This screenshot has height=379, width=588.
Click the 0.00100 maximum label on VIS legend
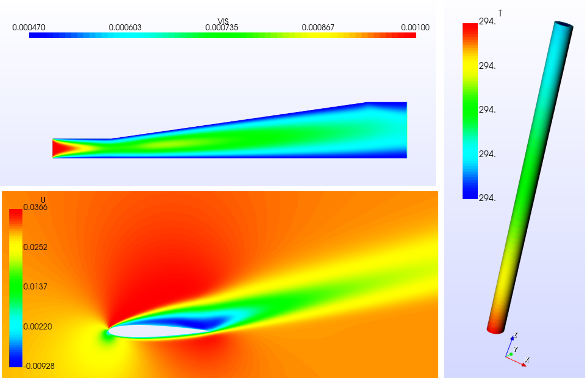click(x=415, y=28)
